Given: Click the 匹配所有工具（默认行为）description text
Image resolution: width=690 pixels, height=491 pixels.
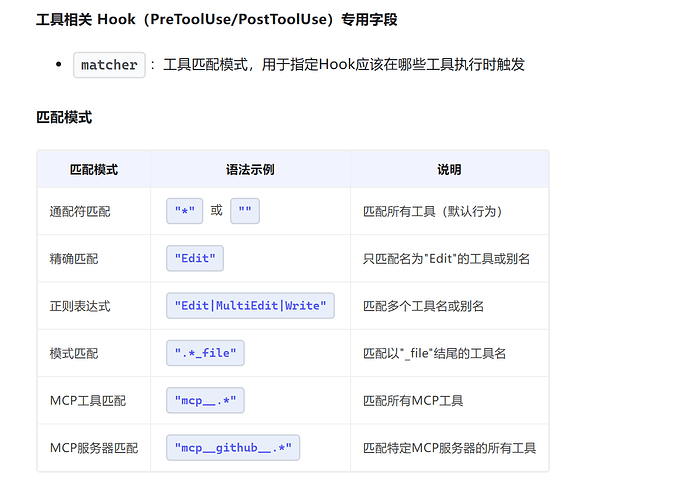Looking at the screenshot, I should pos(433,212).
